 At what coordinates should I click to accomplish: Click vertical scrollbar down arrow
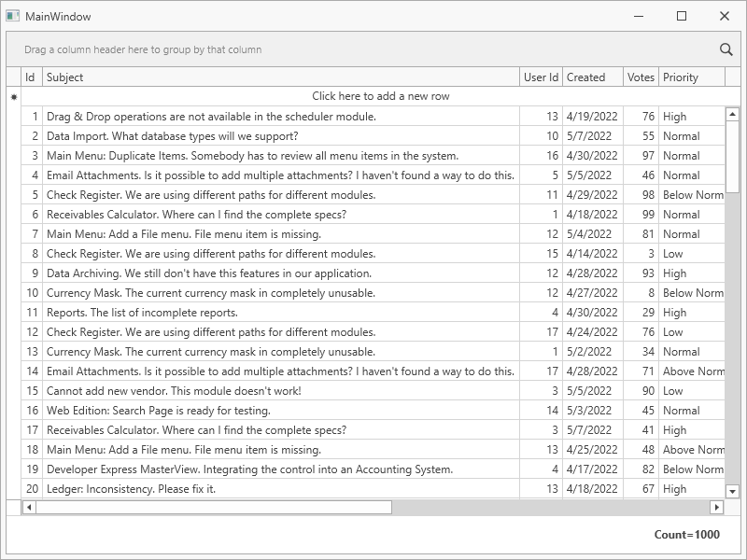point(732,491)
